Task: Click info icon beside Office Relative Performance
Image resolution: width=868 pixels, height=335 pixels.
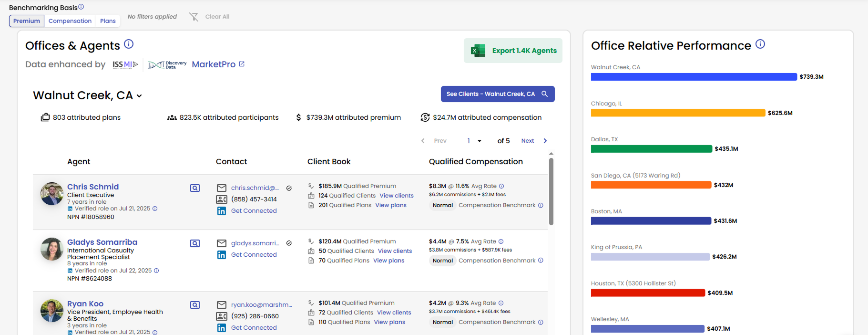Action: coord(760,44)
